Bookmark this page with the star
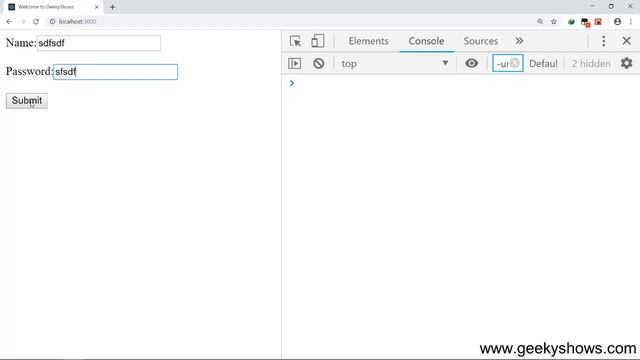640x360 pixels. click(553, 22)
